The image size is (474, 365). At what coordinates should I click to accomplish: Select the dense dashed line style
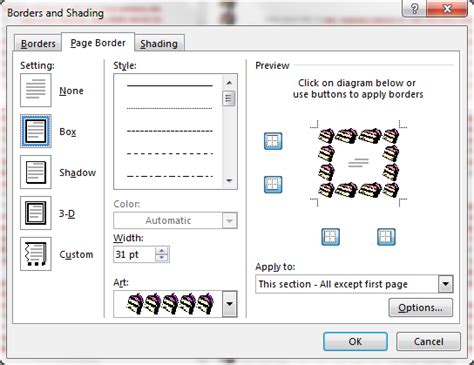[170, 131]
